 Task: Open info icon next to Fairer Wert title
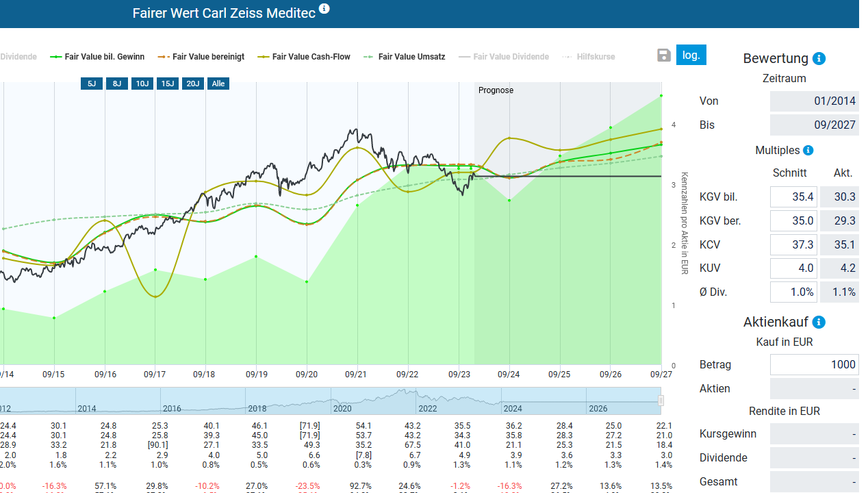tap(324, 9)
